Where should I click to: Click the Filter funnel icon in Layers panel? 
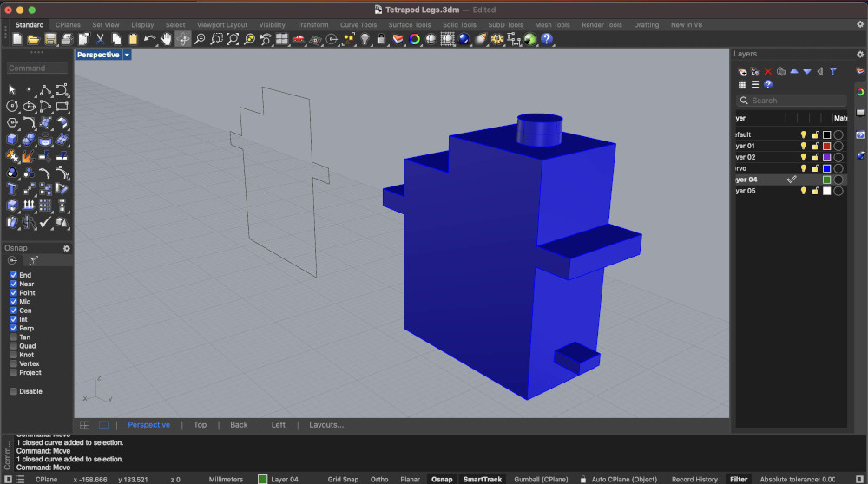(833, 71)
